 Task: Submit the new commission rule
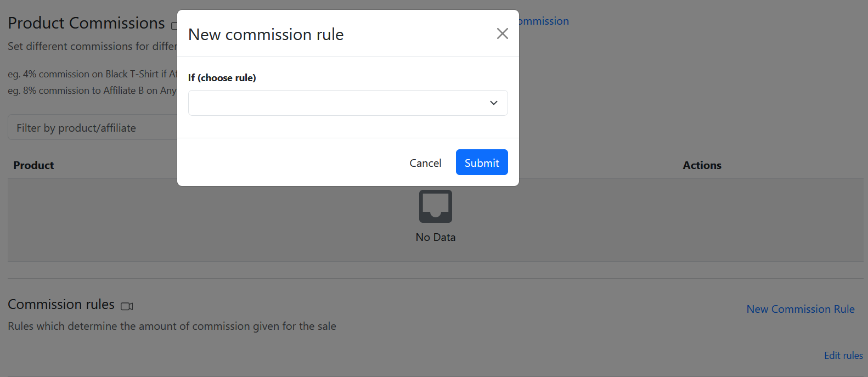481,162
